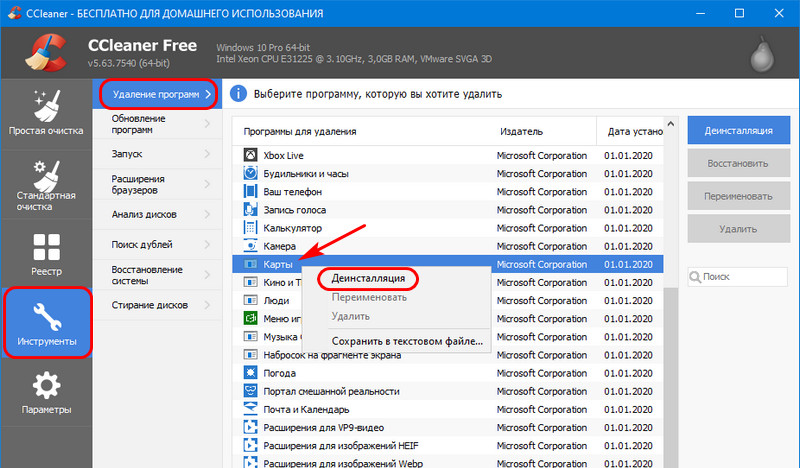Open the Стирание дисков tab
Viewport: 800px width, 468px height.
pyautogui.click(x=158, y=305)
